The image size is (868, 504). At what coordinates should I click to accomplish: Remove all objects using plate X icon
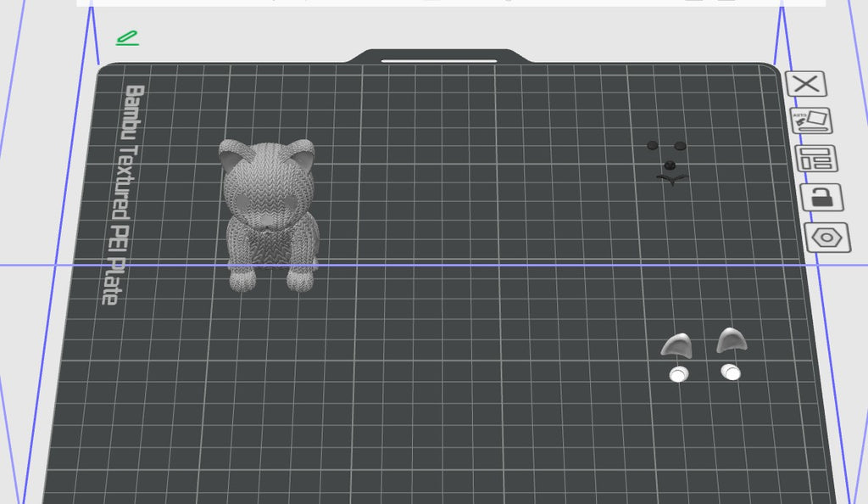(x=806, y=84)
